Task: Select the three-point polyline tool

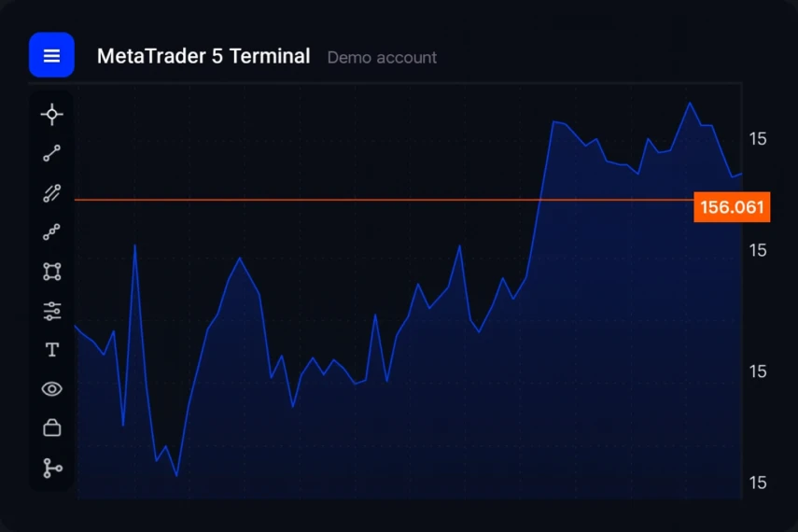Action: click(52, 232)
